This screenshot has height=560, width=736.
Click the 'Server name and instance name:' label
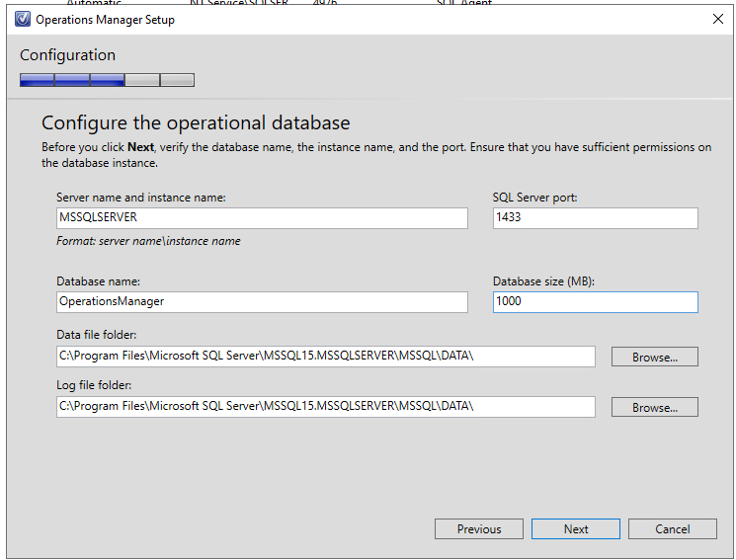coord(141,198)
